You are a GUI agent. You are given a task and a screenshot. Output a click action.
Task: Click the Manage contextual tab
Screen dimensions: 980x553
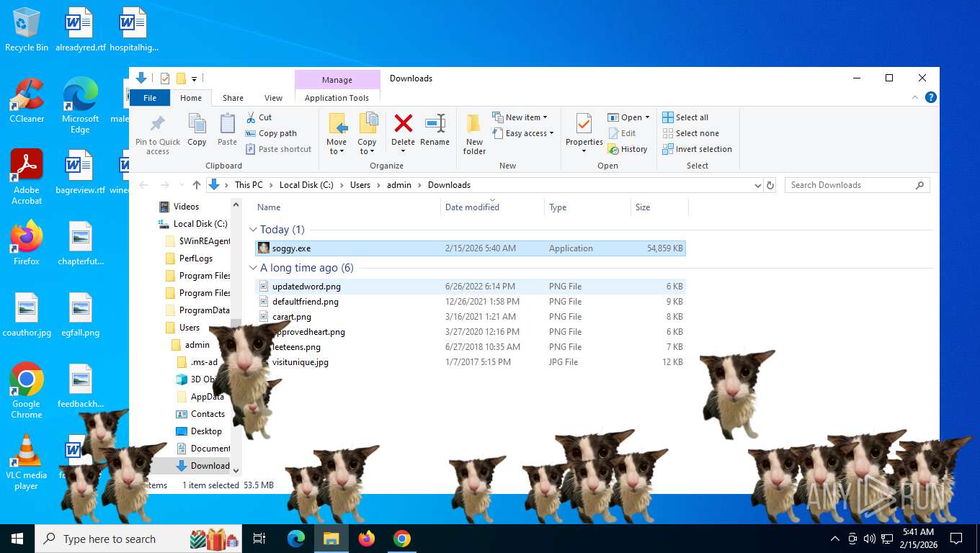[337, 80]
